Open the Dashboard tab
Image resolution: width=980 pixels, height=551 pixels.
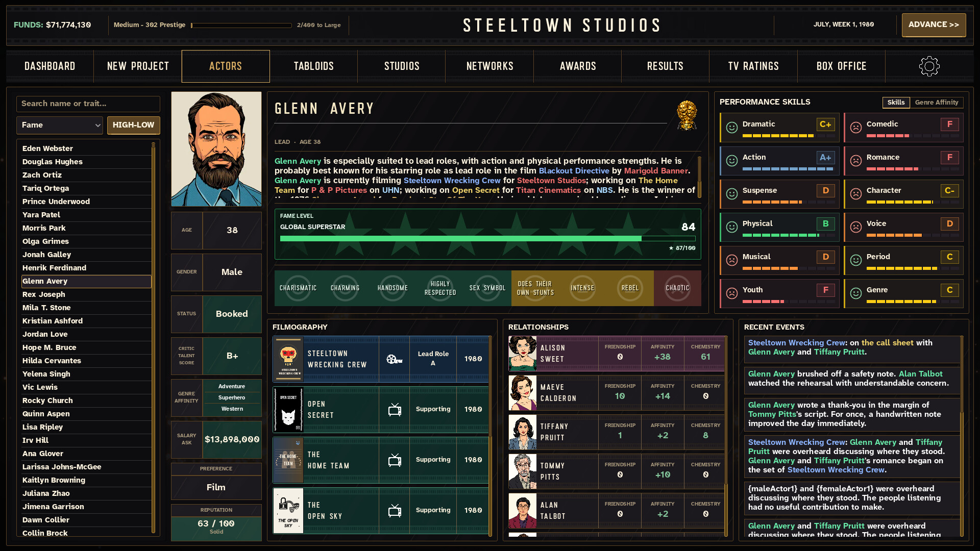50,66
